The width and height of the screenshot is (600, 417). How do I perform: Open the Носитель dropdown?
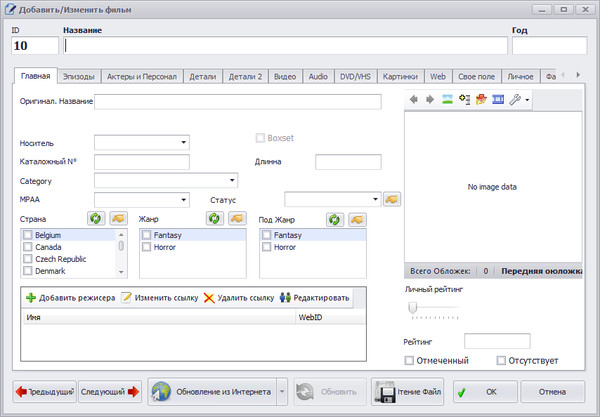pos(184,143)
